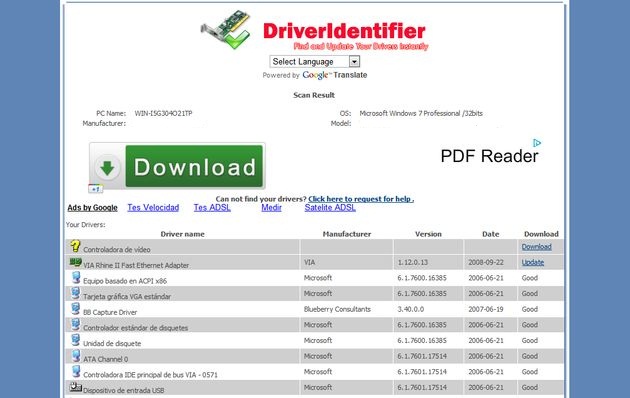Click the yellow question mark icon for Controladora de video

tap(75, 246)
